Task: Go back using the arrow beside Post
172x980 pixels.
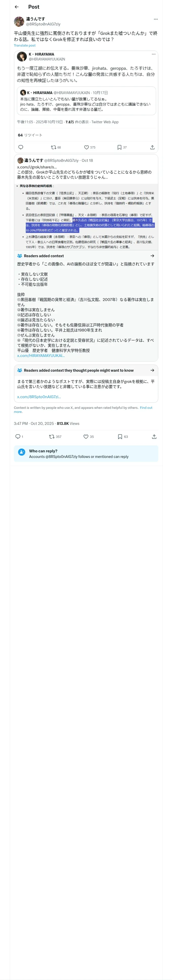Action: [x=16, y=7]
